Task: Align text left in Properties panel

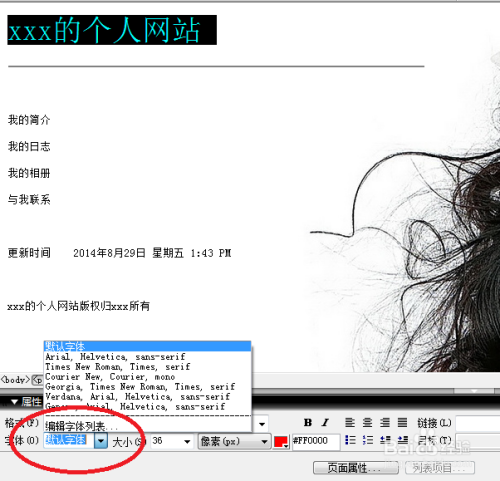Action: point(350,423)
